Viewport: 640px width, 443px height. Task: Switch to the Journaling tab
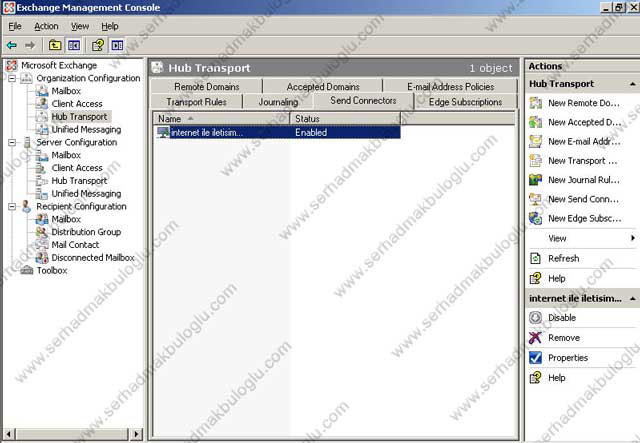point(278,102)
